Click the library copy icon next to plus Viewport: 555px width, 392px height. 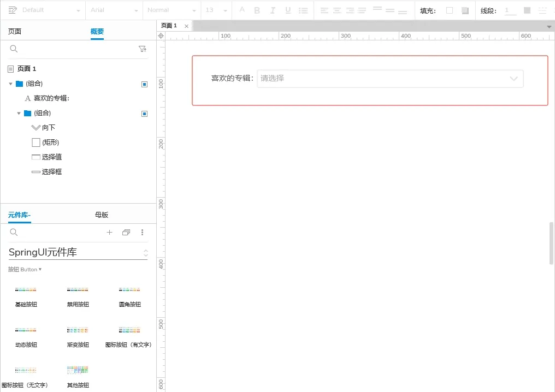[126, 232]
